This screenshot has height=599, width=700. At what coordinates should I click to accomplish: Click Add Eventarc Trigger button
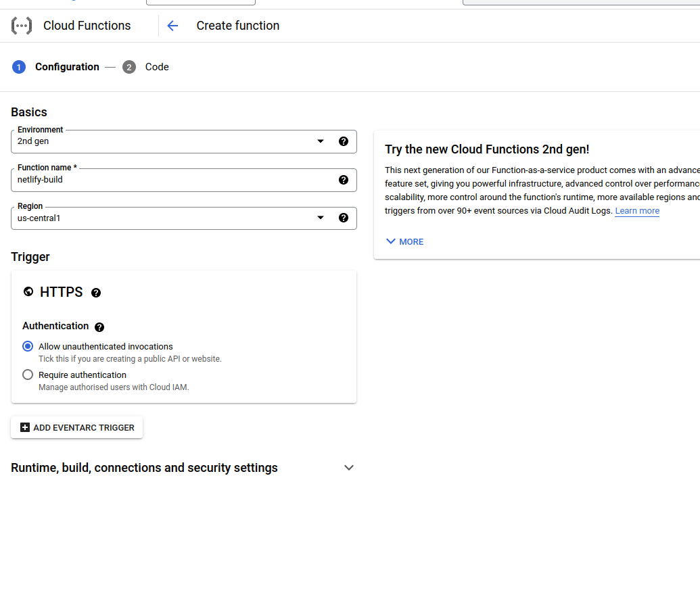pos(77,427)
